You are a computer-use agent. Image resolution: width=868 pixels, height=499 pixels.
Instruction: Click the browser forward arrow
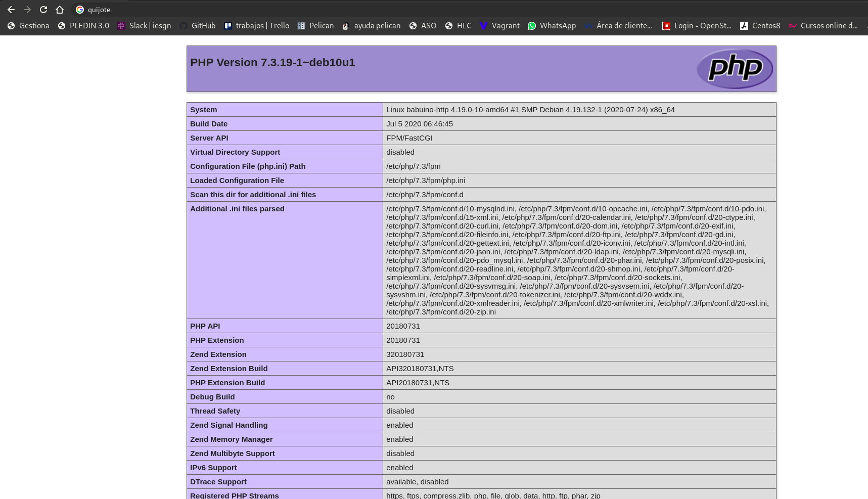click(x=27, y=10)
